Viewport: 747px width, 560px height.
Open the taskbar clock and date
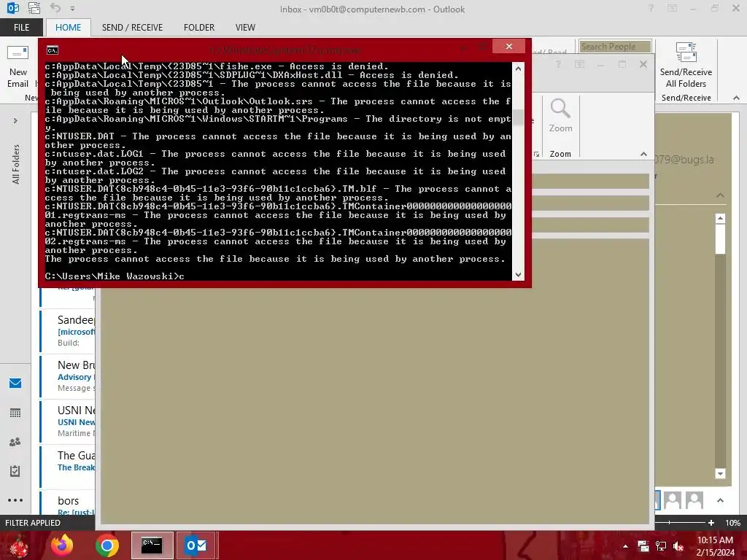point(715,546)
